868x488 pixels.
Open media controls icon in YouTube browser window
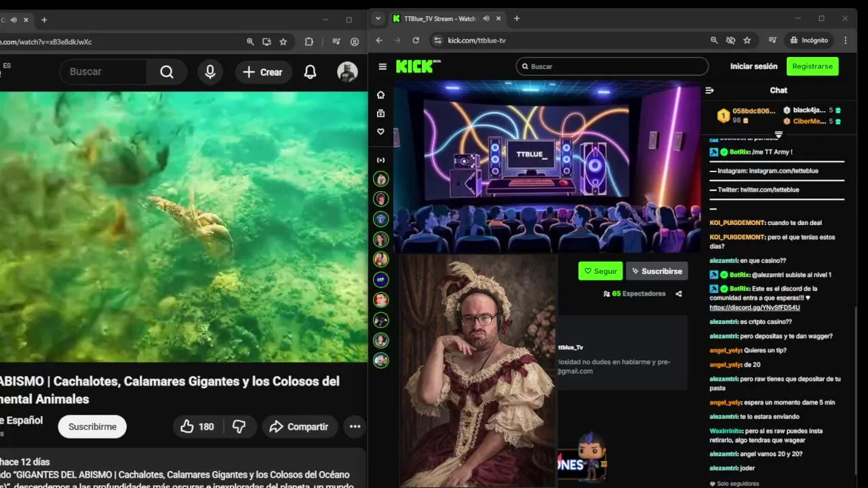click(x=336, y=42)
